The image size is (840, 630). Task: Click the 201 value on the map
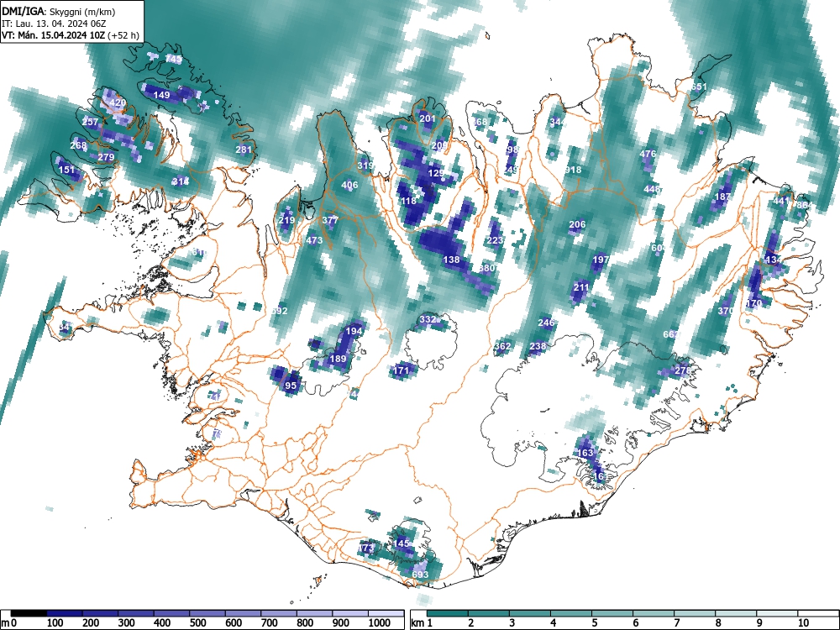(x=427, y=118)
